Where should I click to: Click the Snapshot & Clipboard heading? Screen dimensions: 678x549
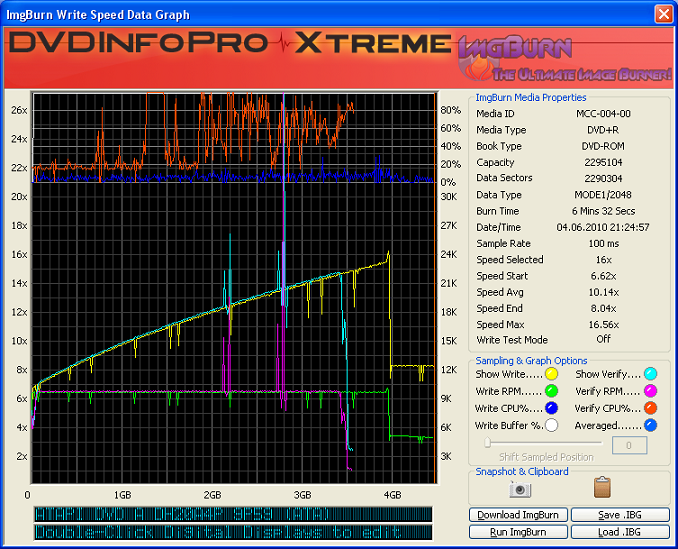pos(521,472)
